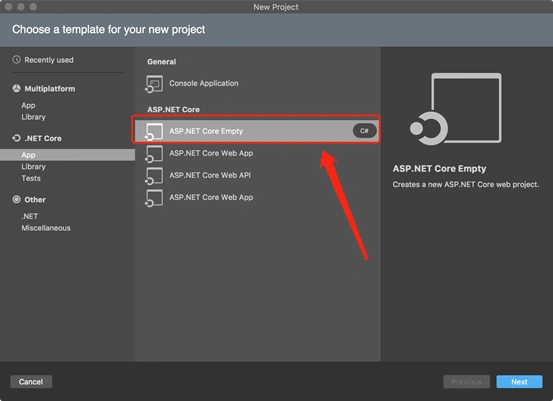Click the Cancel button
This screenshot has height=401, width=553.
pos(31,382)
